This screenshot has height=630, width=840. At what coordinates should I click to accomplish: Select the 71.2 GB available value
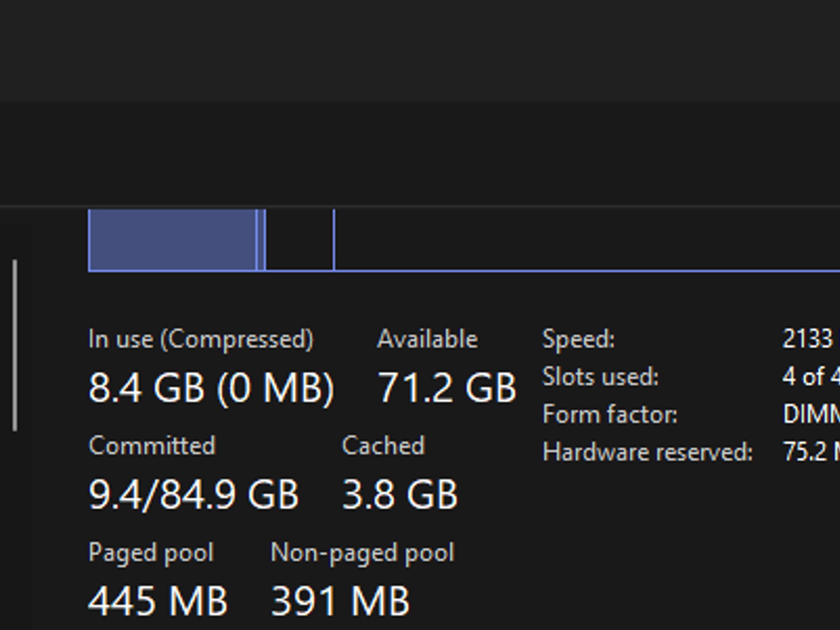coord(446,388)
